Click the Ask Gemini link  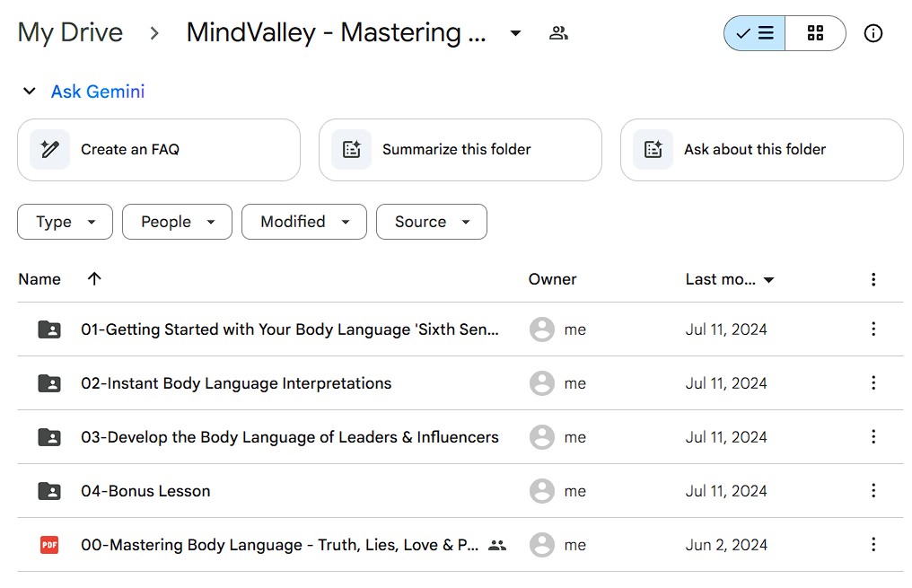(98, 92)
